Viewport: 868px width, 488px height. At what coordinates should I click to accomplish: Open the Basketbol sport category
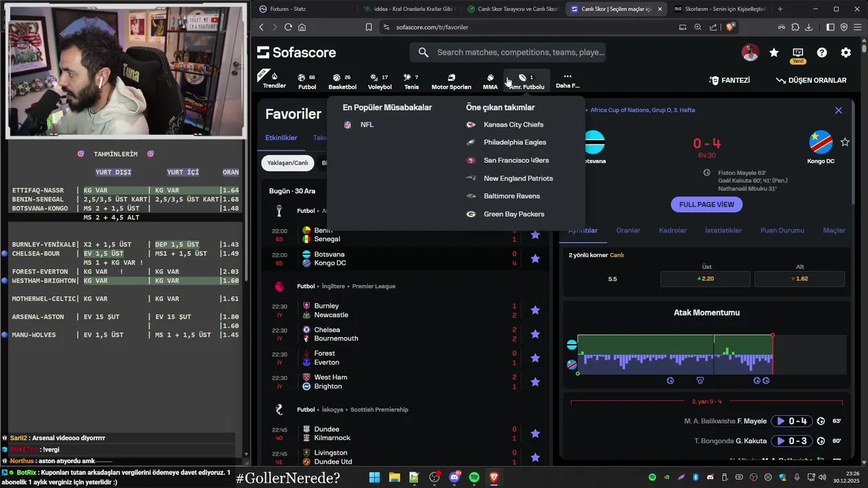tap(342, 81)
